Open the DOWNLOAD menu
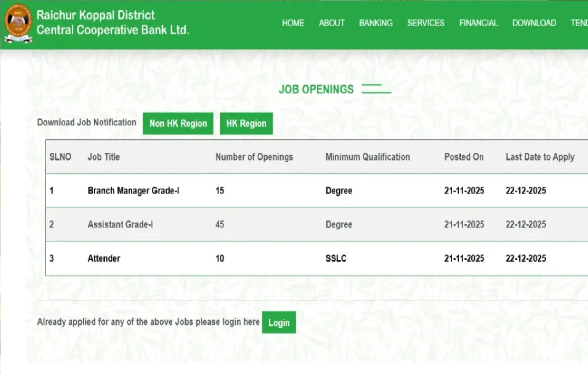588x374 pixels. [x=534, y=23]
